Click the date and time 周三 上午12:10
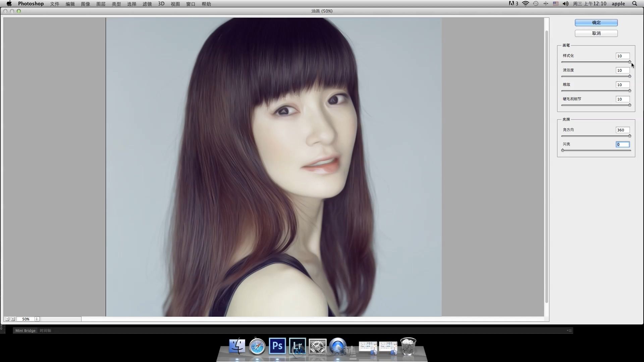This screenshot has width=644, height=362. point(590,4)
